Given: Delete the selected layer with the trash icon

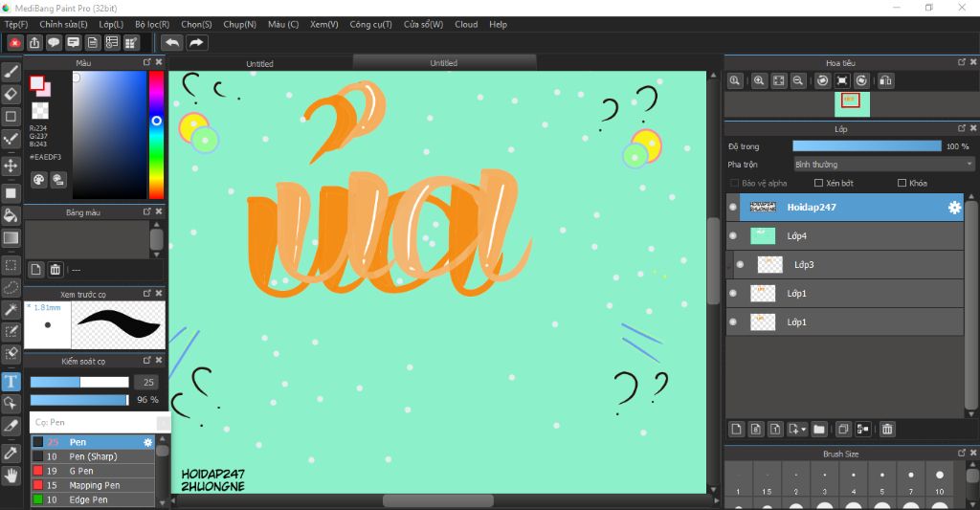Looking at the screenshot, I should click(887, 429).
